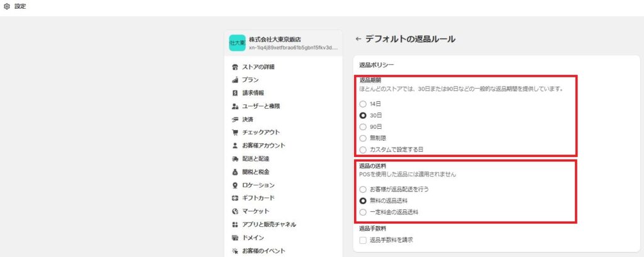The width and height of the screenshot is (644, 257).
Task: Click the アプリと販売チャネル grid icon
Action: (x=235, y=224)
